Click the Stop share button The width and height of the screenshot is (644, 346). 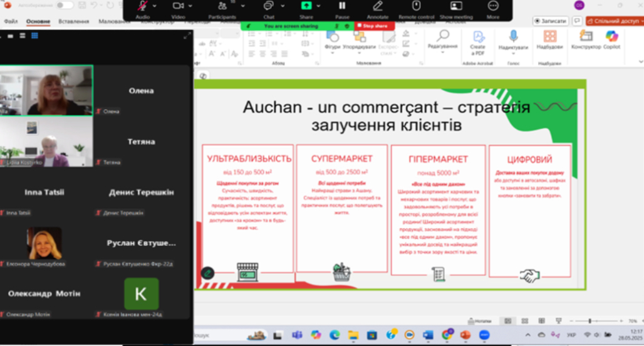pyautogui.click(x=374, y=26)
